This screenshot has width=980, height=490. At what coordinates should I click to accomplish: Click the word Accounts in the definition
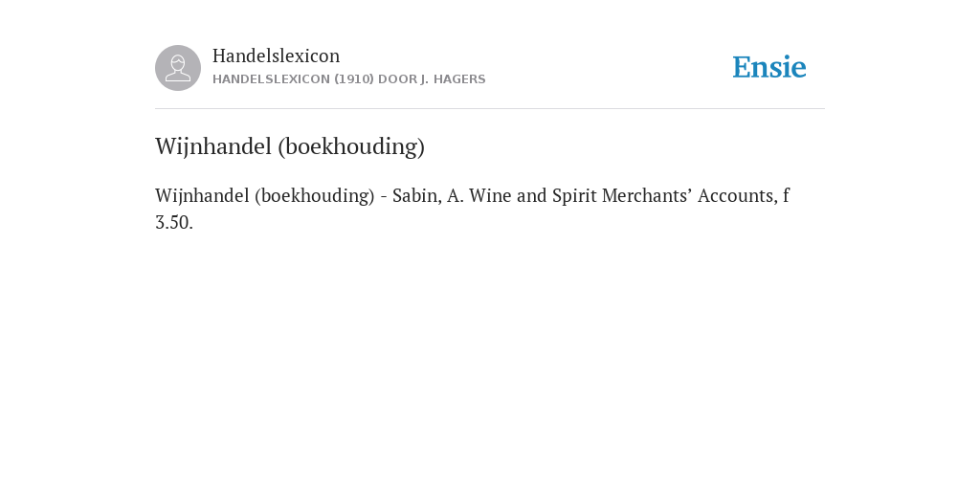pos(738,195)
